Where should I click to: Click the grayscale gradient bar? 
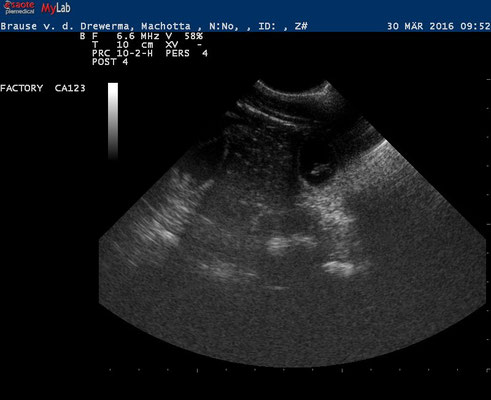tap(113, 121)
